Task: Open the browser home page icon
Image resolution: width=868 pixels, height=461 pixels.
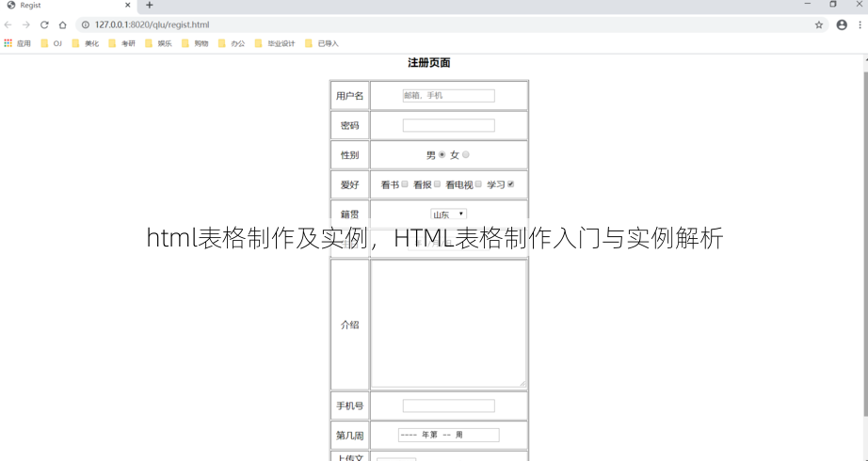Action: pyautogui.click(x=62, y=24)
